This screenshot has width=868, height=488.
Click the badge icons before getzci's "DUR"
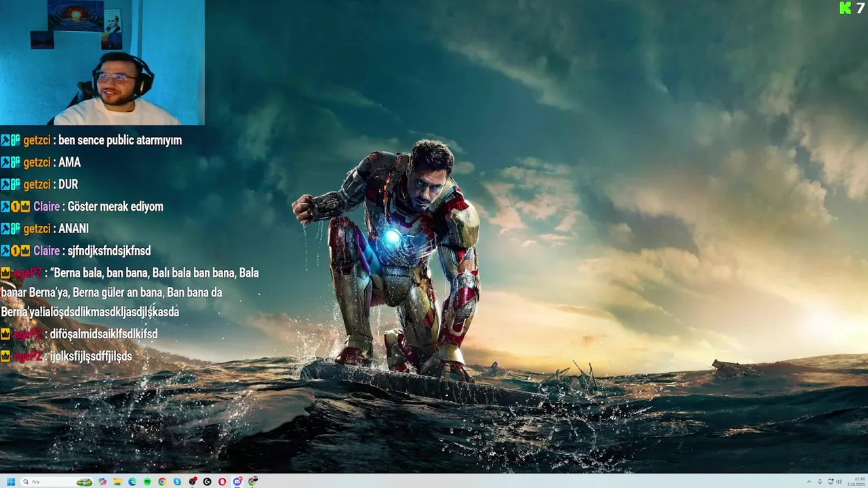10,184
